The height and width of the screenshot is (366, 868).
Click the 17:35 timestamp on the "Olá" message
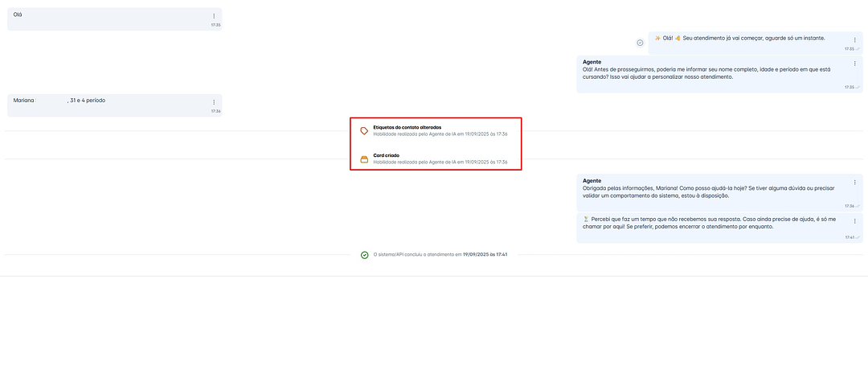point(215,25)
